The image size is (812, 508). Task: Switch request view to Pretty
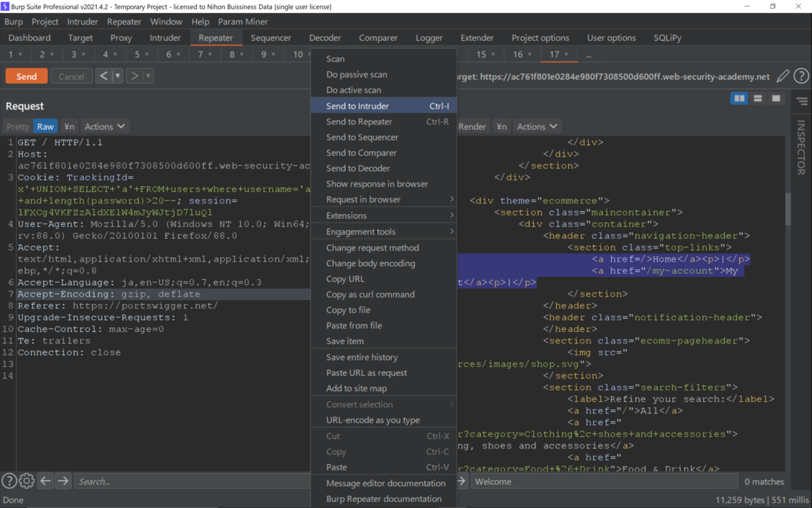click(18, 126)
